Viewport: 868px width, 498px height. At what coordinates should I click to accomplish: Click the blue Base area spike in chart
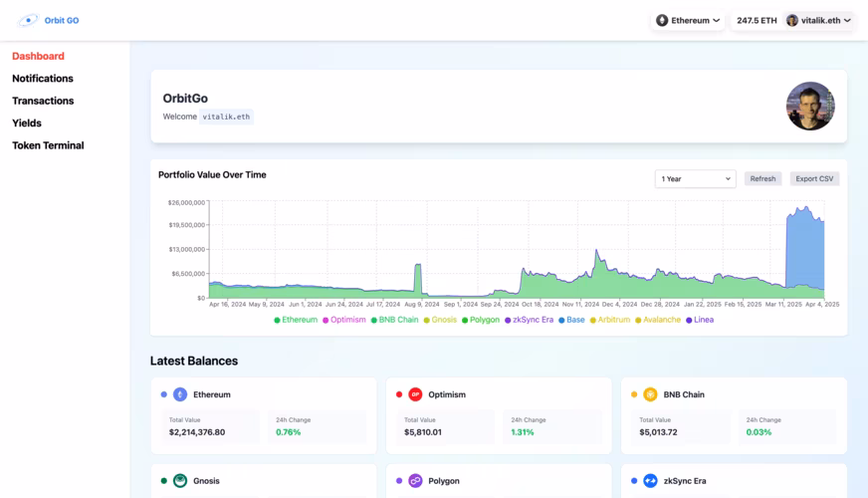805,249
